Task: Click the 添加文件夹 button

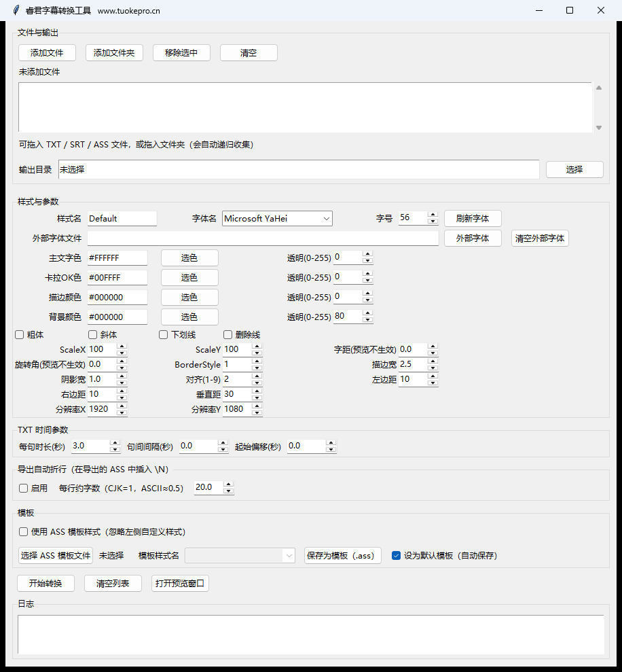Action: click(x=114, y=53)
